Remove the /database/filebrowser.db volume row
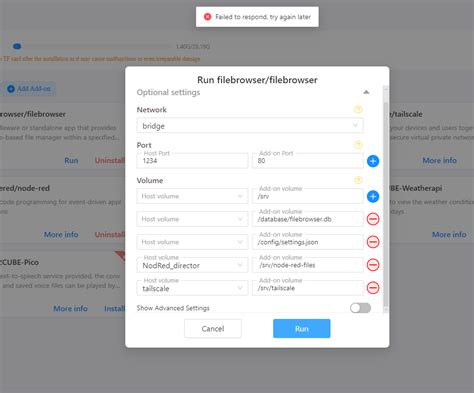474x393 pixels. [x=373, y=219]
